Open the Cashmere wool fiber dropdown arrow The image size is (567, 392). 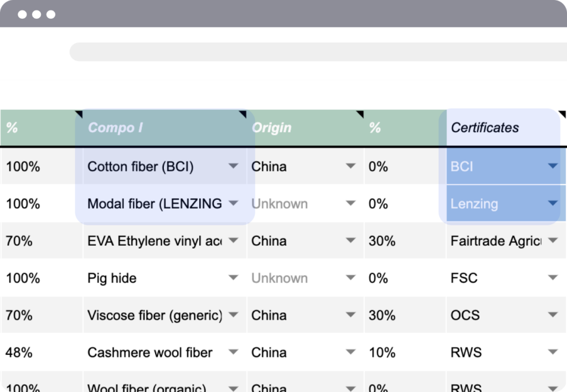pos(234,352)
